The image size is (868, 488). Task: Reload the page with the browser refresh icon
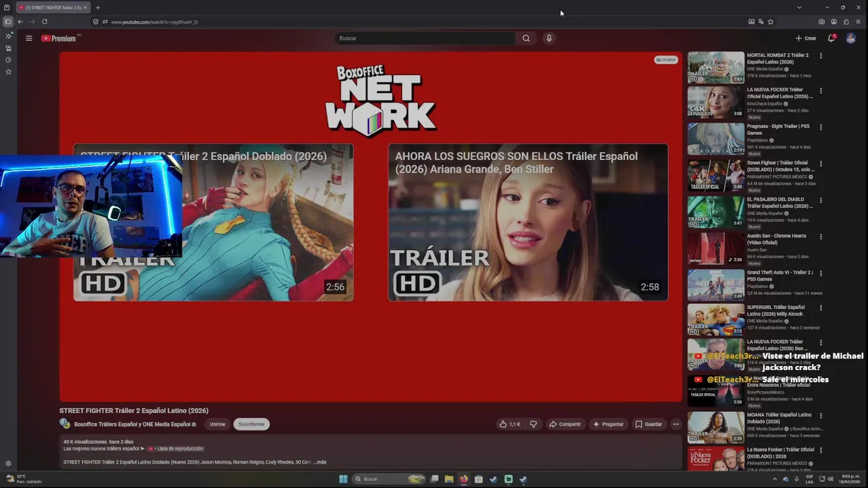[45, 22]
